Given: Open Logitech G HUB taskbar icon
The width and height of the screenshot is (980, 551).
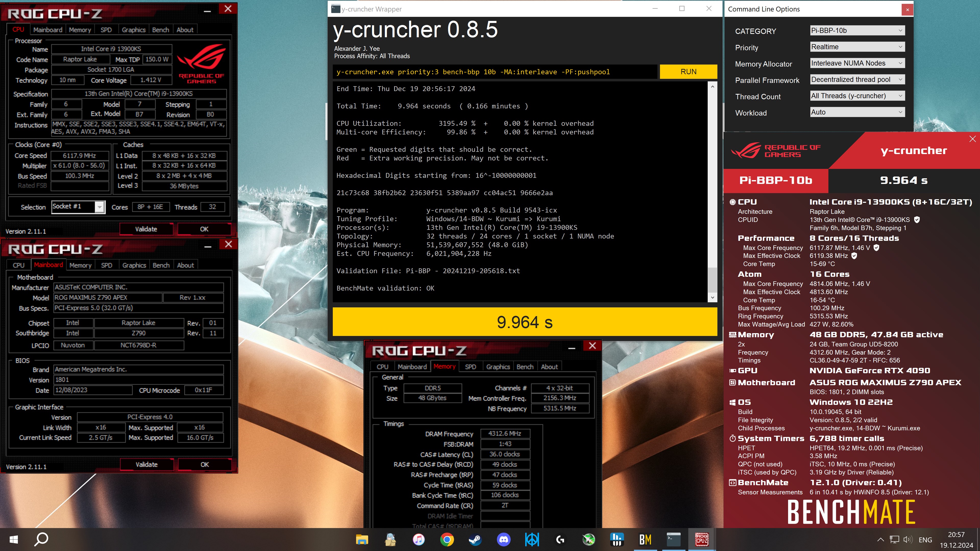Looking at the screenshot, I should click(x=560, y=539).
